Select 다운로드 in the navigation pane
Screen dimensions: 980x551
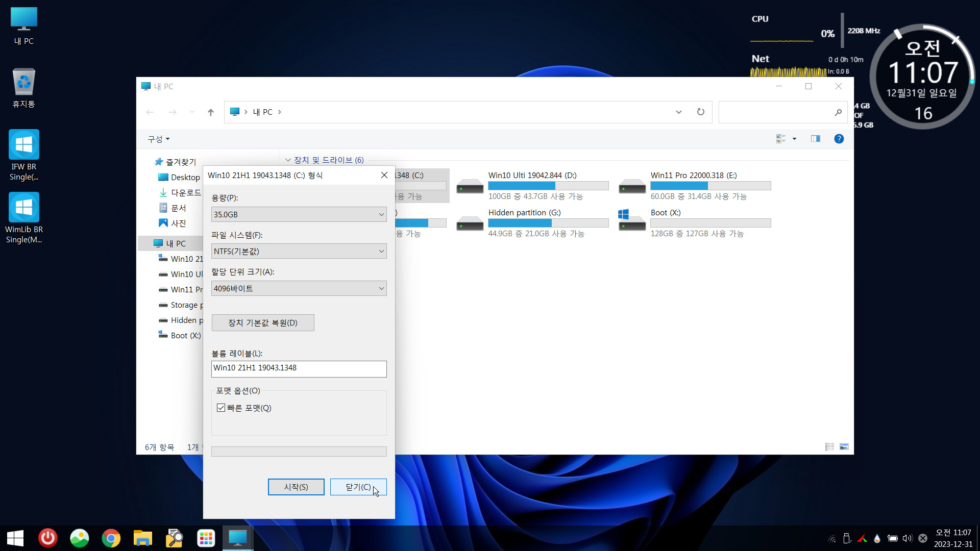[180, 192]
